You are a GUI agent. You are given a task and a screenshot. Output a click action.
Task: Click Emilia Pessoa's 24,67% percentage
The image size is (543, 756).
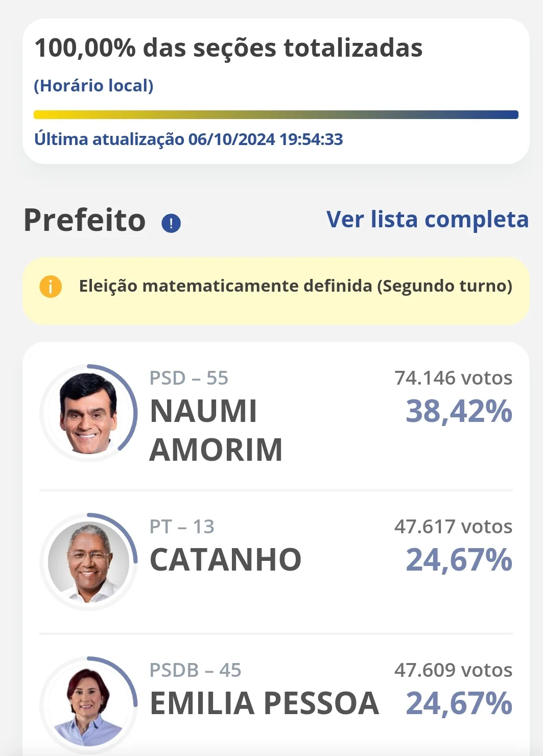pos(459,704)
